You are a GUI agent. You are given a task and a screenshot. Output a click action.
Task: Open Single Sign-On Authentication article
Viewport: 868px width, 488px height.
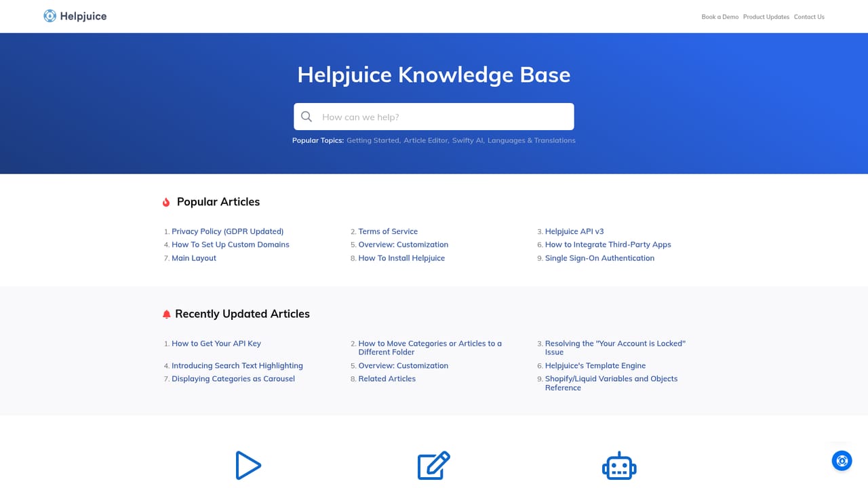click(600, 258)
